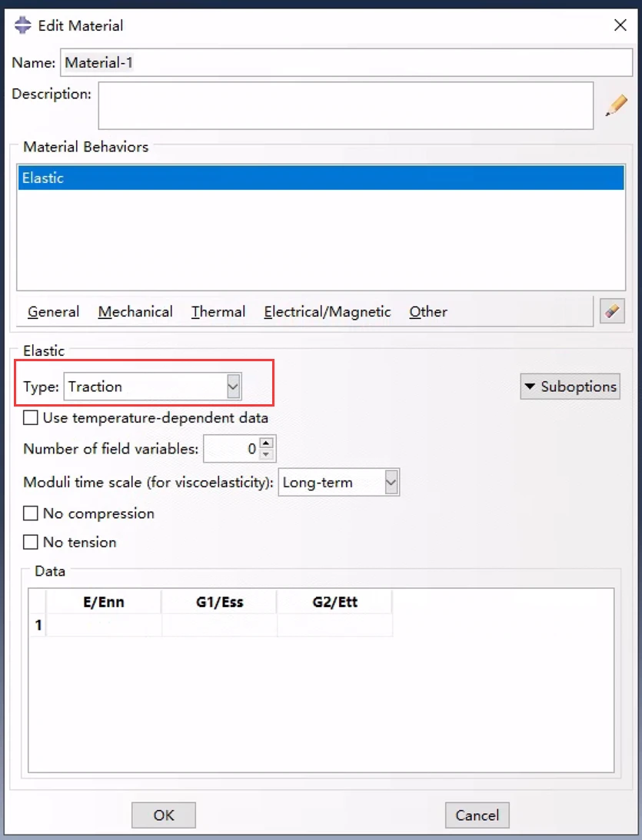This screenshot has height=840, width=642.
Task: Select row number 1 in Data table
Action: pos(38,625)
